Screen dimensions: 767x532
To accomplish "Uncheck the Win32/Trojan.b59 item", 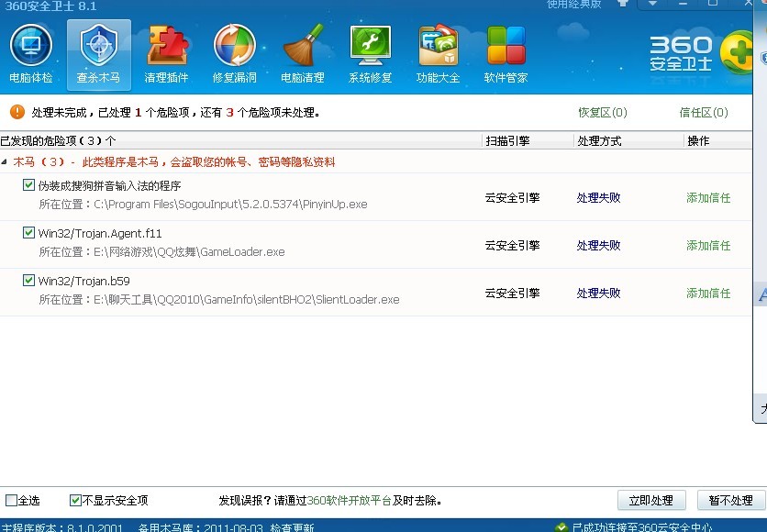I will (28, 280).
